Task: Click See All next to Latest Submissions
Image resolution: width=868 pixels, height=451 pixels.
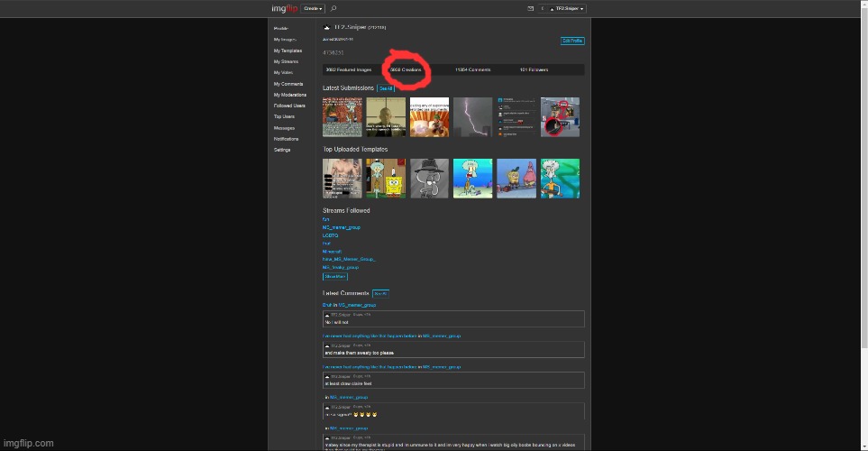Action: coord(386,88)
